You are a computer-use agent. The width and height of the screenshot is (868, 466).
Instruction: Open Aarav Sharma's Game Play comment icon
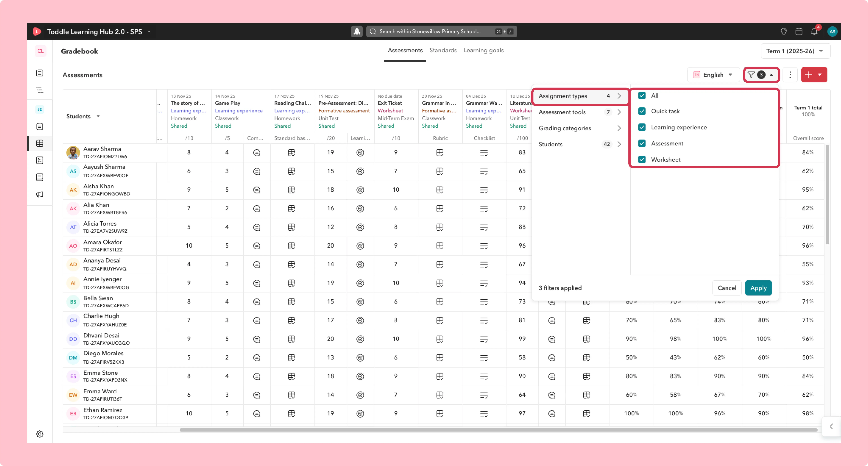tap(257, 153)
